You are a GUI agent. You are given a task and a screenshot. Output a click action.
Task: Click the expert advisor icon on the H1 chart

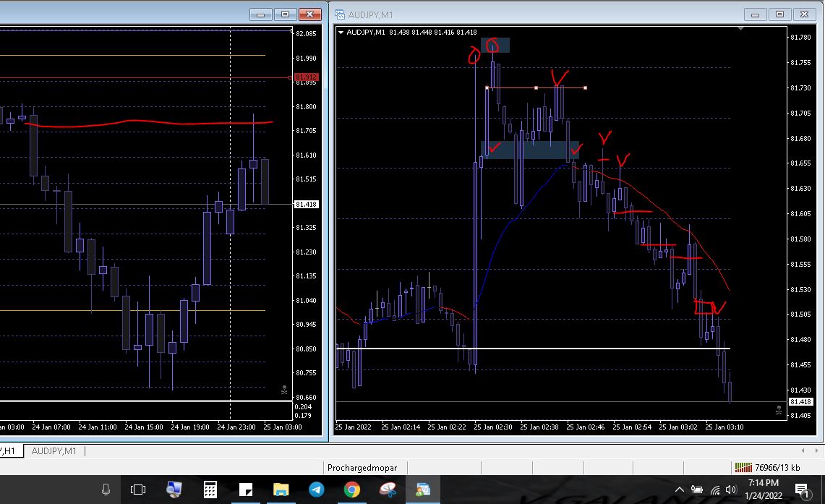pyautogui.click(x=284, y=390)
